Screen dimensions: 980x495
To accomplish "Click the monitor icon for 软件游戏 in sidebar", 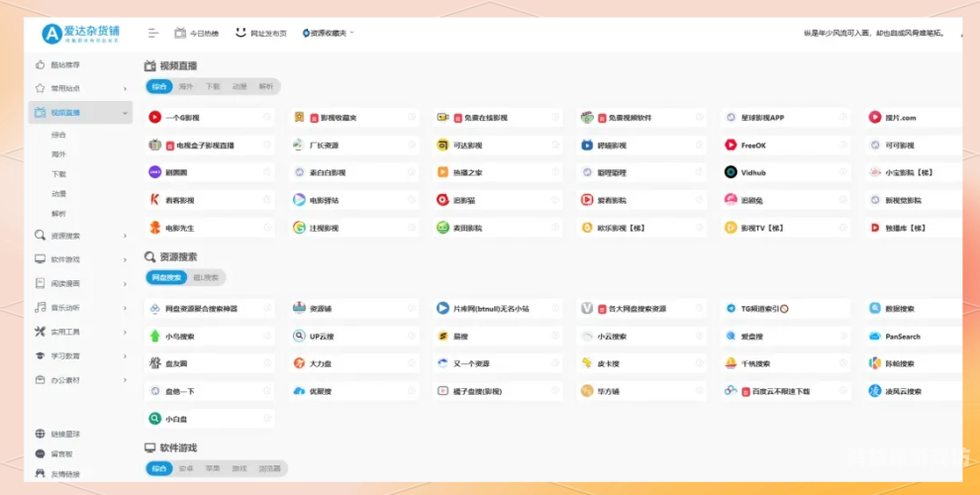I will tap(40, 258).
